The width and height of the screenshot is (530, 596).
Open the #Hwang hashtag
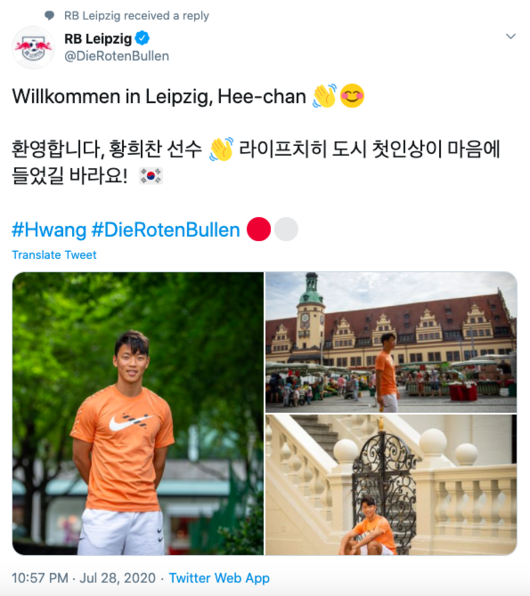(x=49, y=230)
